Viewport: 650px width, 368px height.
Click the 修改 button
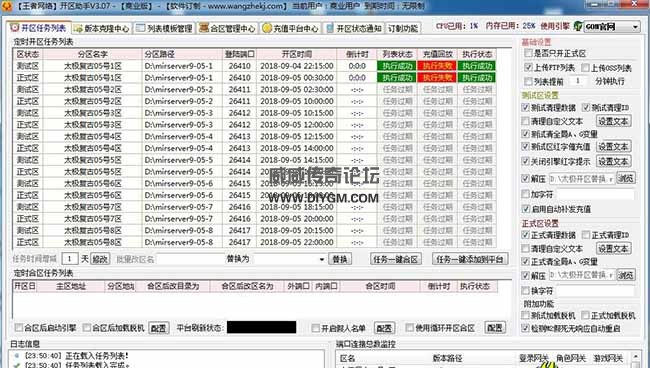point(100,259)
